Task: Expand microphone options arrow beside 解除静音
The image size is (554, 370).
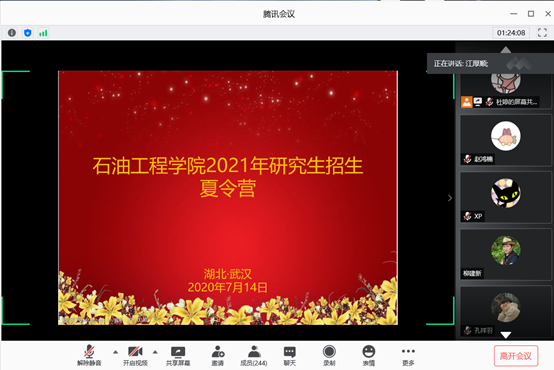Action: point(116,352)
